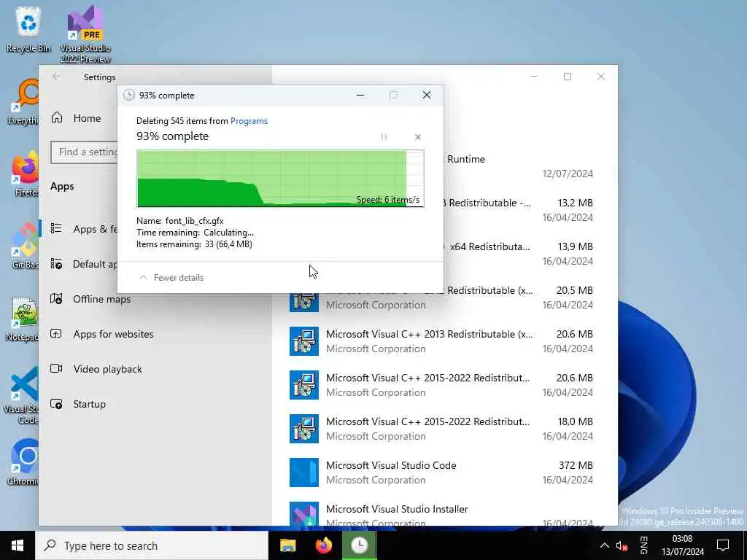Click icon of Visual C++ 2015-2022 18,0 MB entry
Screen dimensions: 747x560
(x=304, y=429)
